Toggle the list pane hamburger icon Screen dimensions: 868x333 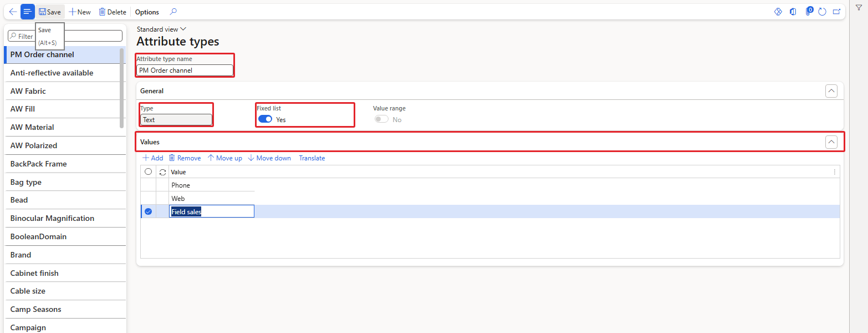(28, 12)
